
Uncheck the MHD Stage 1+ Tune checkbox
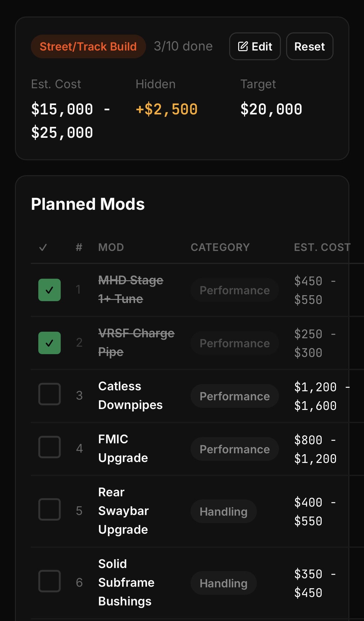(x=49, y=290)
